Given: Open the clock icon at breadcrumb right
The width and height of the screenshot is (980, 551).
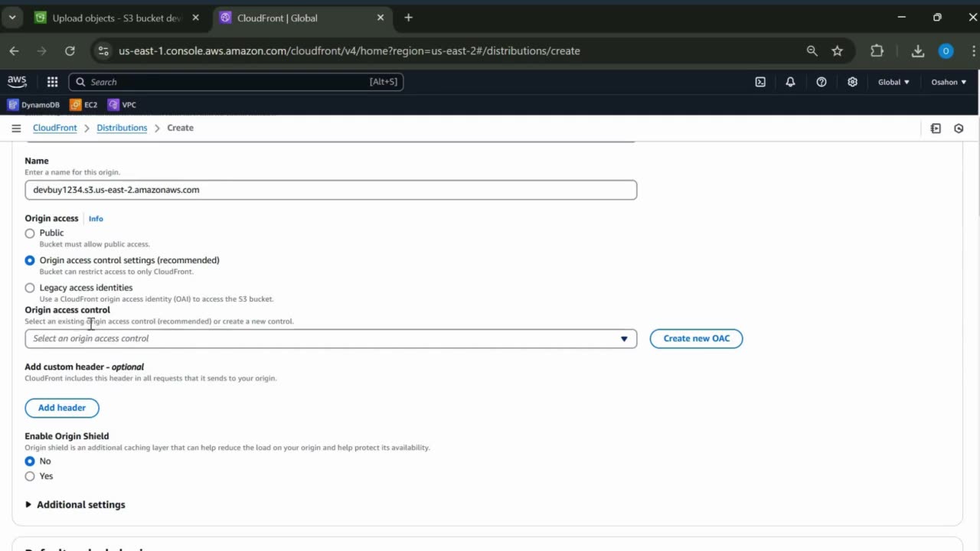Looking at the screenshot, I should pos(959,129).
